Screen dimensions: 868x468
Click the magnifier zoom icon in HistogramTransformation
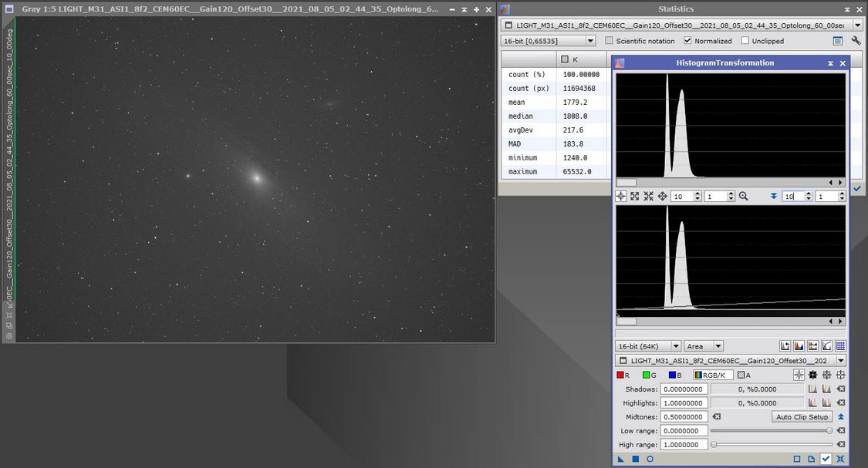point(743,197)
